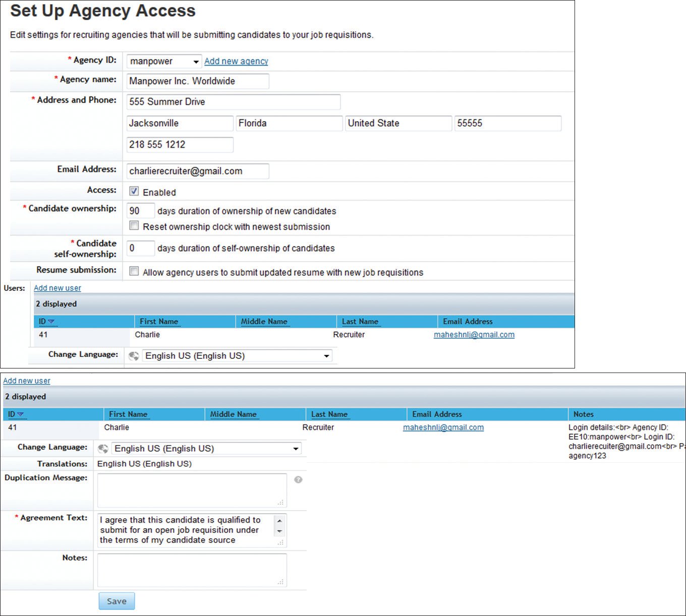
Task: Edit the Agency name field Manpower Inc. Worldwide
Action: pos(198,81)
